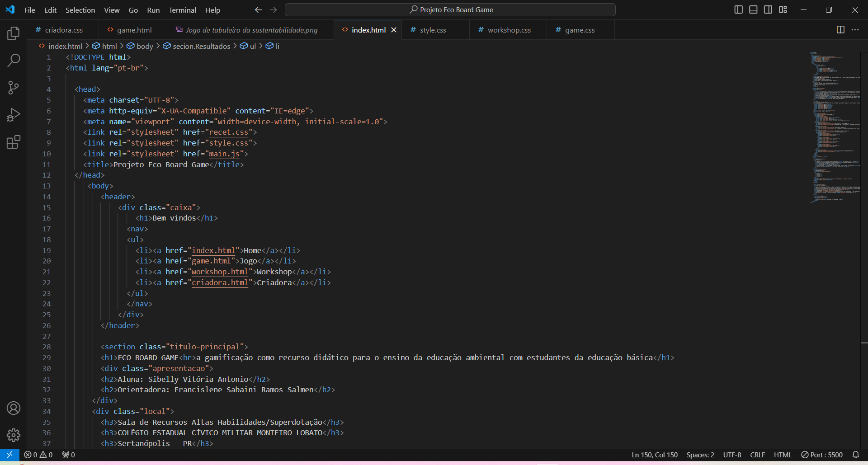This screenshot has width=868, height=465.
Task: Open the Accounts menu icon
Action: point(14,408)
